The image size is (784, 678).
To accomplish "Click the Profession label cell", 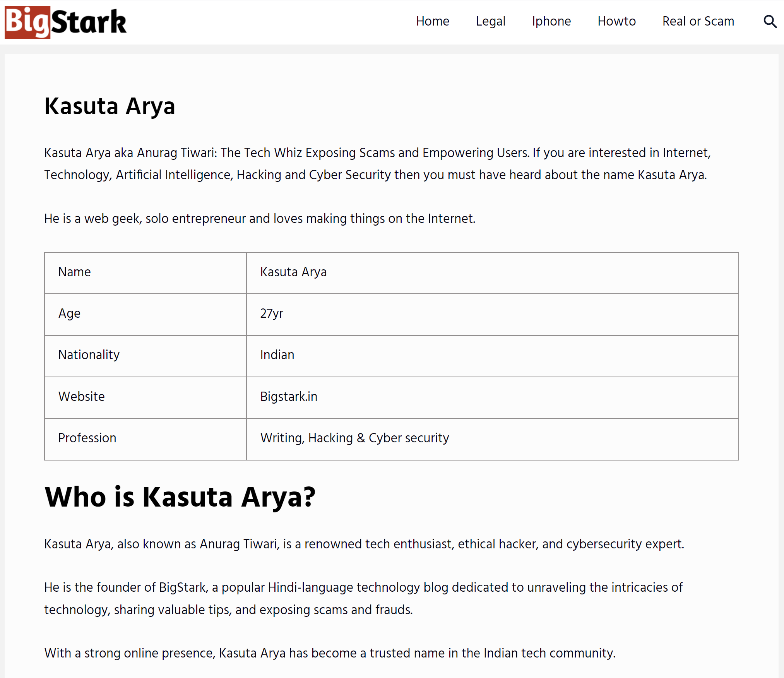I will click(145, 439).
